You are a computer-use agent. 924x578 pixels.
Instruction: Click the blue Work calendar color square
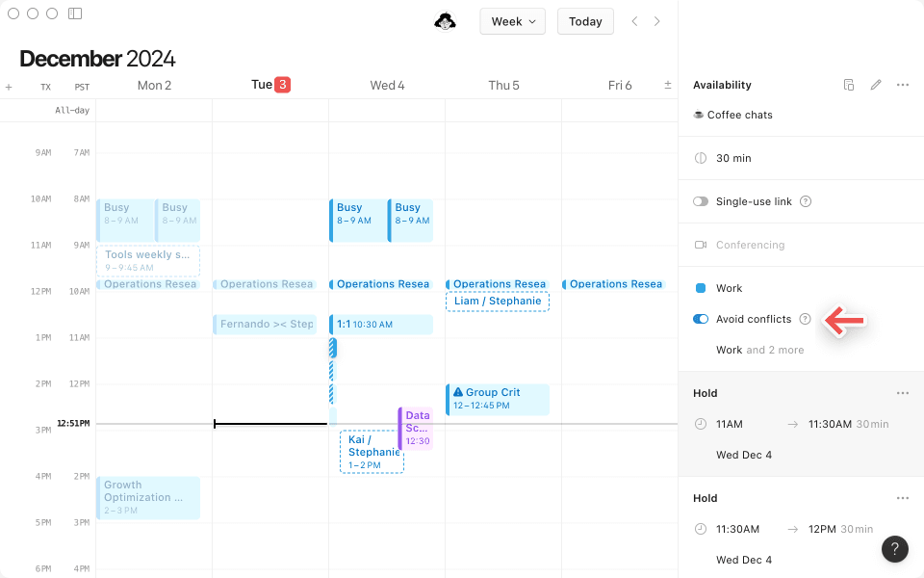tap(701, 288)
